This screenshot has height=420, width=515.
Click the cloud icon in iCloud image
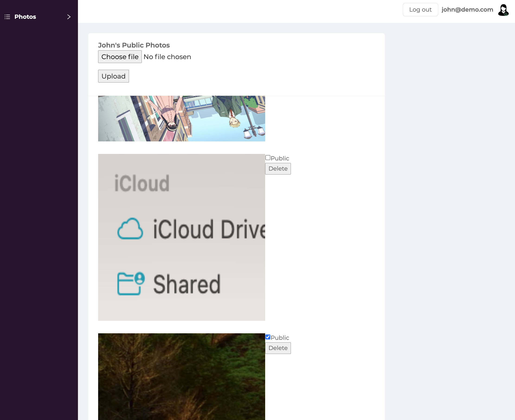pyautogui.click(x=130, y=229)
